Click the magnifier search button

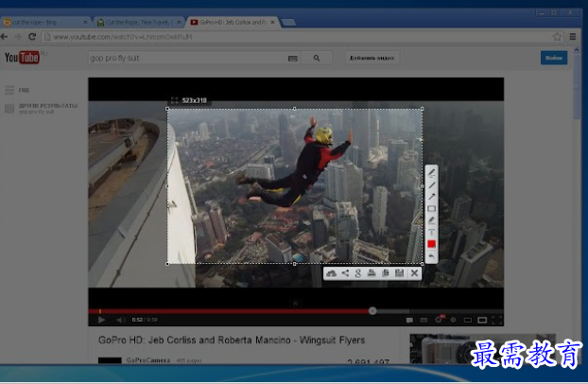tap(317, 59)
